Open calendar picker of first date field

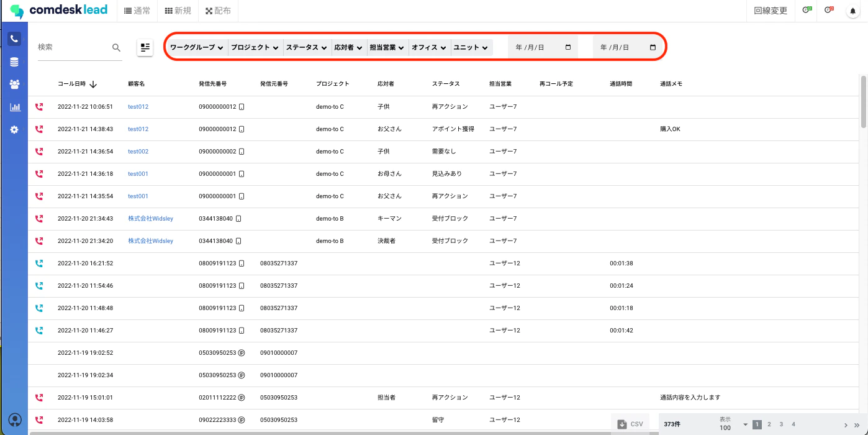click(568, 47)
